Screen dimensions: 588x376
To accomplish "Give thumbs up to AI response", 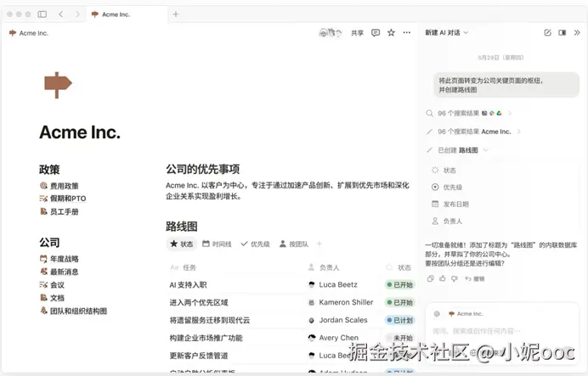I will [443, 278].
